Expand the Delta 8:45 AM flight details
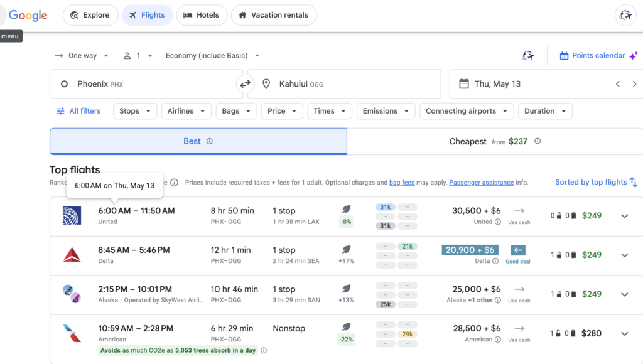Screen dimensions: 643x364 click(x=625, y=255)
